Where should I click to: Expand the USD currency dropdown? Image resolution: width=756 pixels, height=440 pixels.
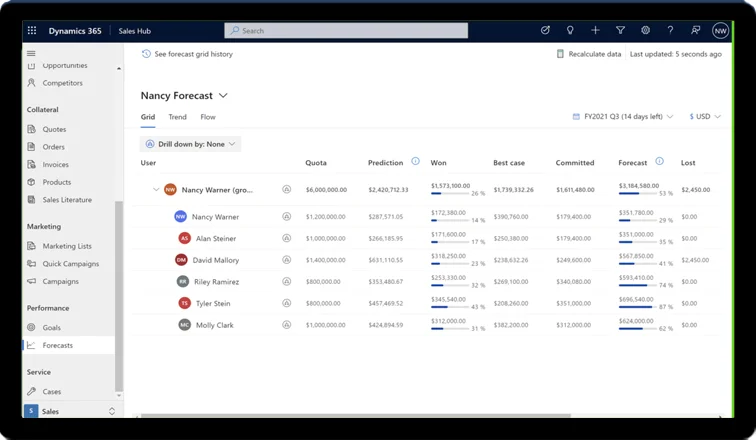pyautogui.click(x=705, y=117)
